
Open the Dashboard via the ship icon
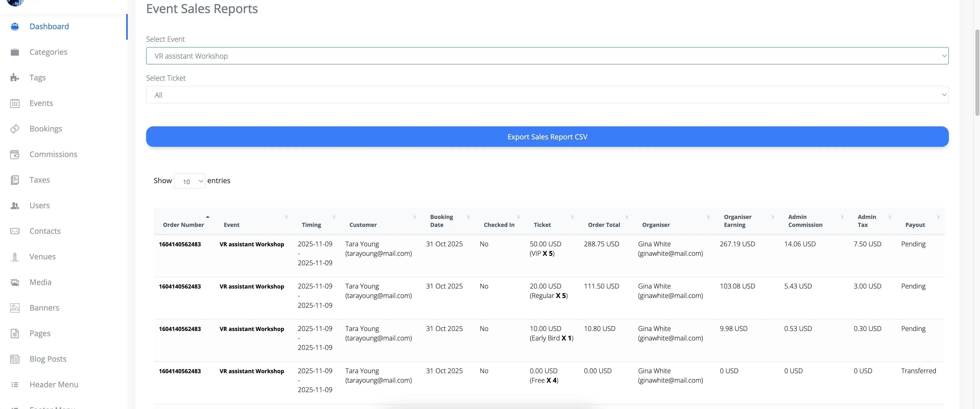point(15,26)
